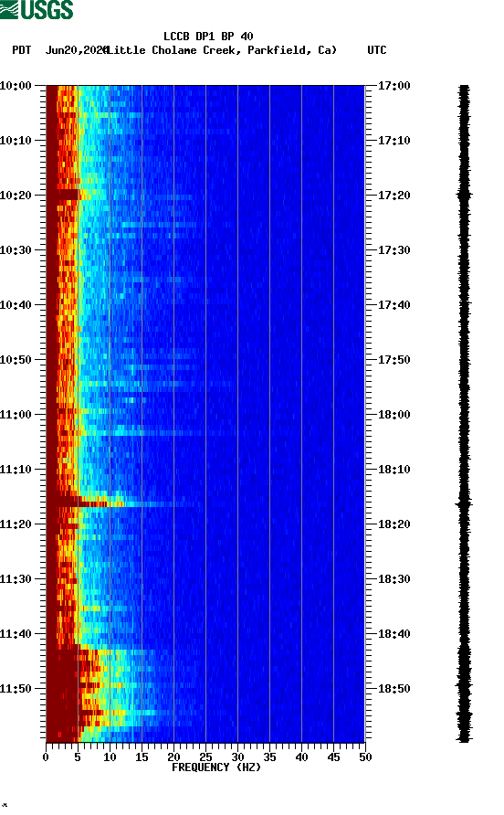Image resolution: width=504 pixels, height=815 pixels.
Task: Click the 10:20 dark red event band in spectrogram
Action: [62, 195]
